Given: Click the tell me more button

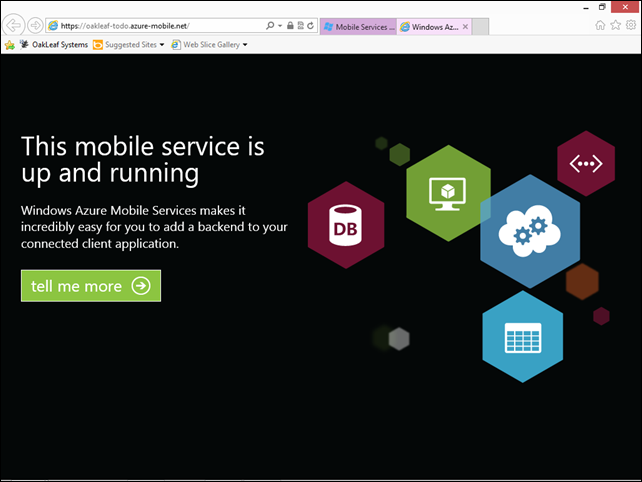Looking at the screenshot, I should click(91, 286).
